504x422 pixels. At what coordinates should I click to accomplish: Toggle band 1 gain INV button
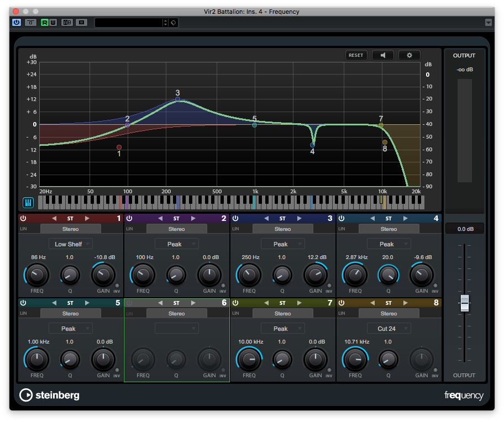[x=117, y=286]
